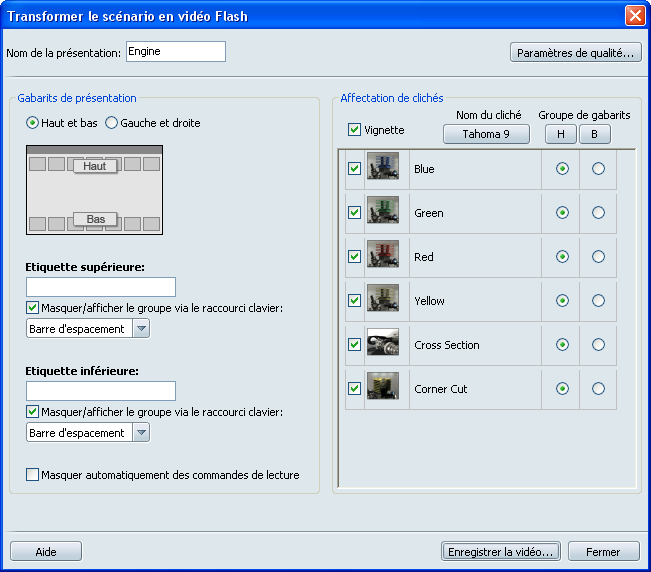Enable Masquer automatiquement des commandes de lecture
Image resolution: width=651 pixels, height=572 pixels.
[x=32, y=474]
